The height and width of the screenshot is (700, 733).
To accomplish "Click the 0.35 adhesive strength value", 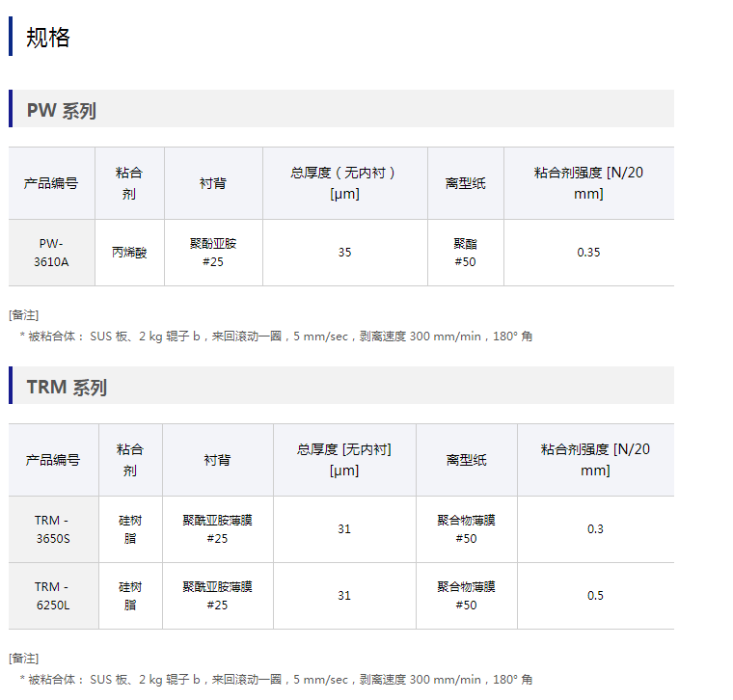I will click(x=588, y=253).
